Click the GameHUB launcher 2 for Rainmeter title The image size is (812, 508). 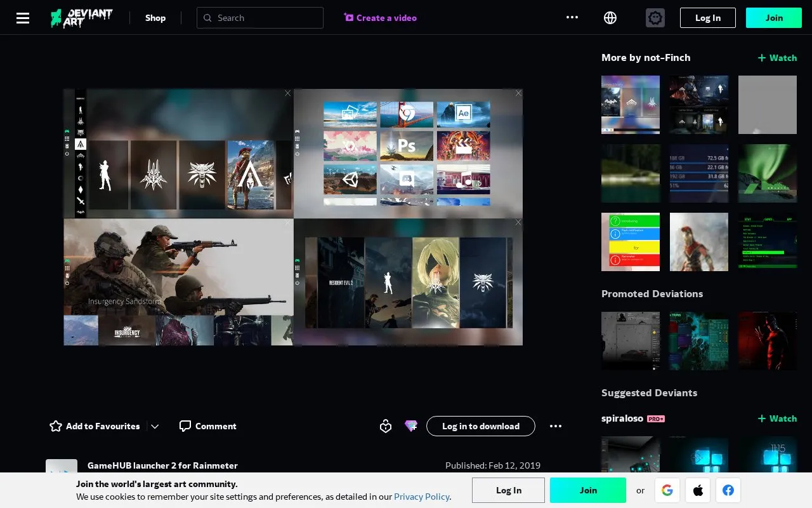coord(162,465)
